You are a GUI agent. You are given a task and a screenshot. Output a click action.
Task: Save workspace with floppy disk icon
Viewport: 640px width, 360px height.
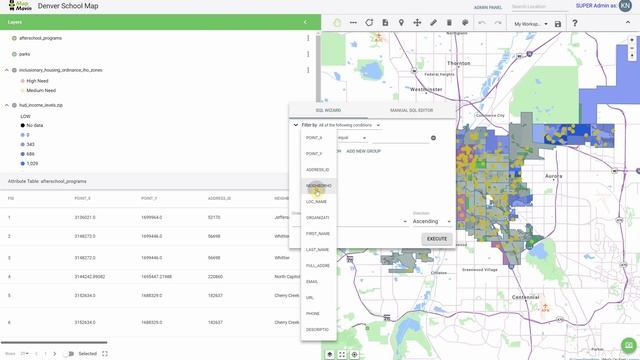[558, 24]
